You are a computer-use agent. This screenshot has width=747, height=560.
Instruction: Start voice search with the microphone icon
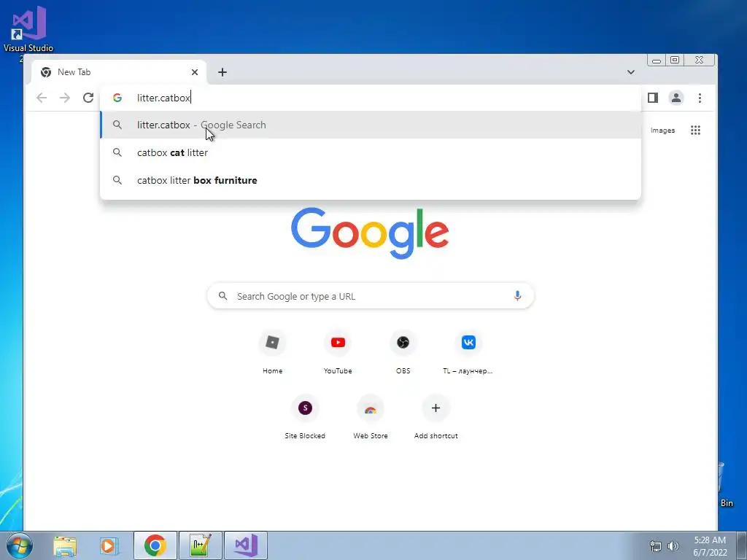click(x=517, y=296)
